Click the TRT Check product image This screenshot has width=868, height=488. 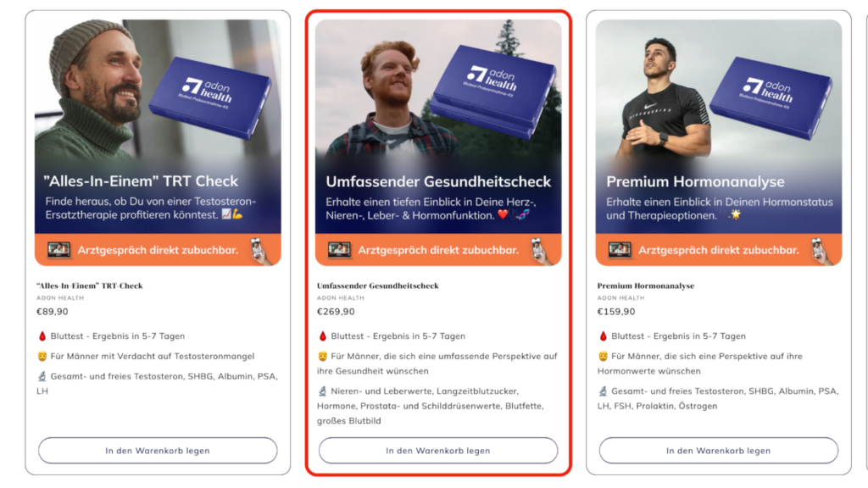[158, 142]
